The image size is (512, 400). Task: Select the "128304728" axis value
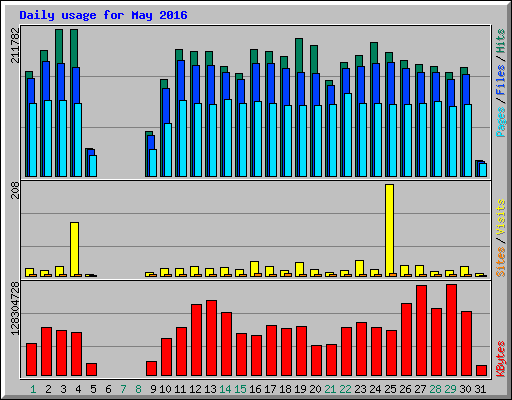point(15,308)
